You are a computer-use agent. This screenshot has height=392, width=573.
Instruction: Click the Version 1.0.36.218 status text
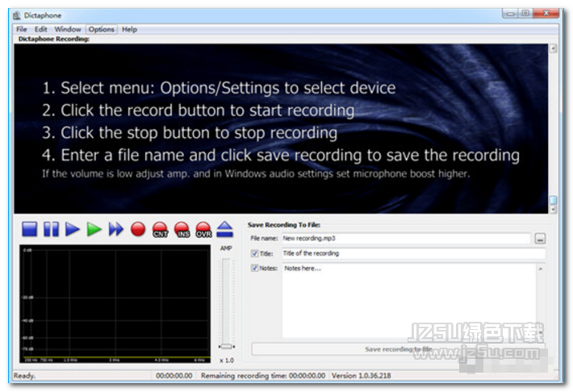pyautogui.click(x=361, y=376)
